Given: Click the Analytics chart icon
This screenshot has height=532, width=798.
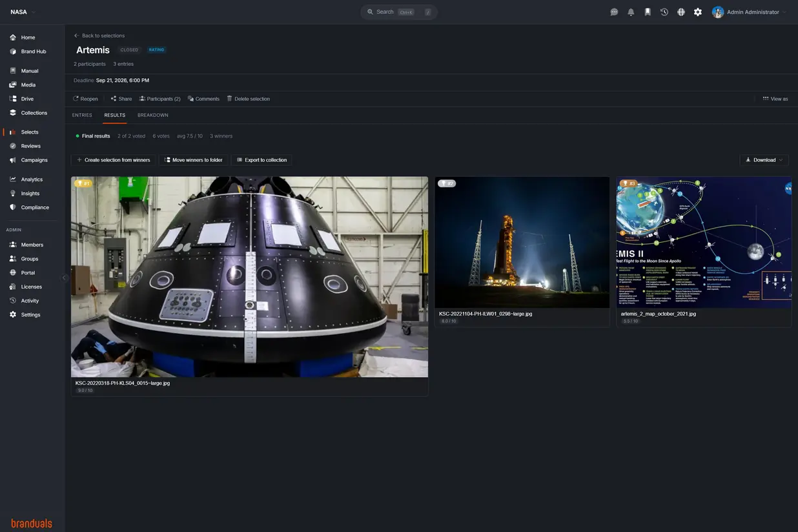Looking at the screenshot, I should coord(13,179).
